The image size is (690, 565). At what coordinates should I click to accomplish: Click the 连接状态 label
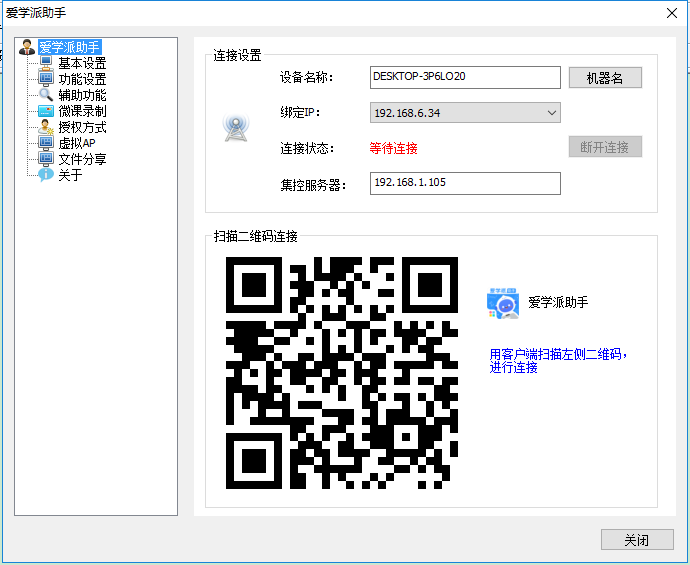coord(307,148)
